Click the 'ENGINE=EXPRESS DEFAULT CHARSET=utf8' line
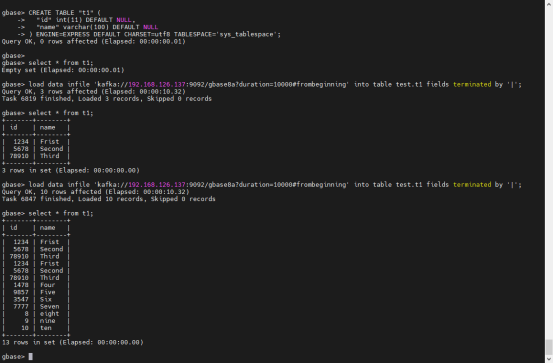 tap(154, 34)
